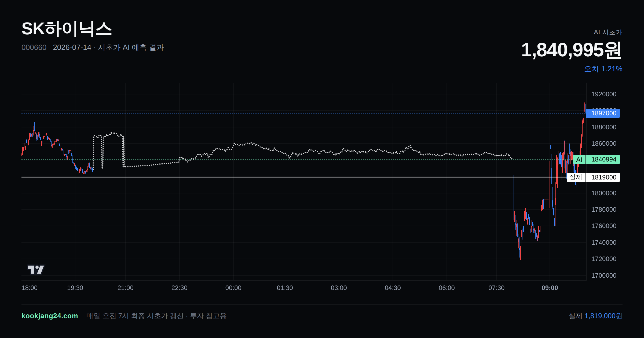Click the stock code 000660

pyautogui.click(x=34, y=47)
